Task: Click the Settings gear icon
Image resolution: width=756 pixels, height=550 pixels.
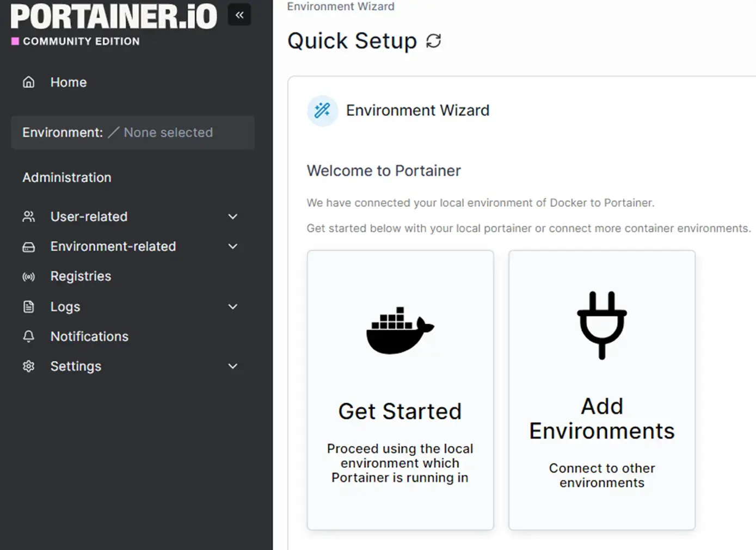Action: coord(29,367)
